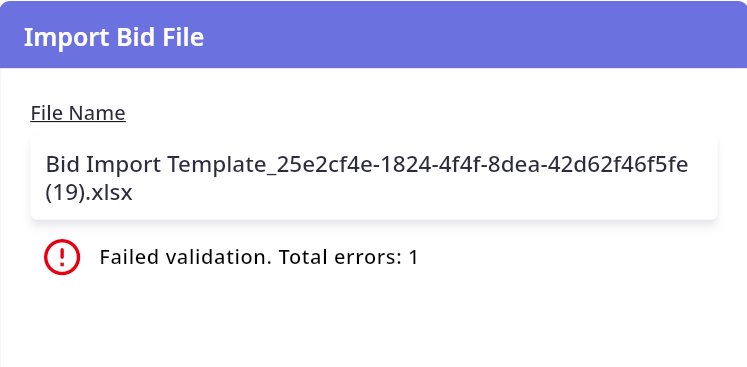Click the '42d62f46f5fe' segment of the file name
This screenshot has width=747, height=367.
click(x=617, y=164)
